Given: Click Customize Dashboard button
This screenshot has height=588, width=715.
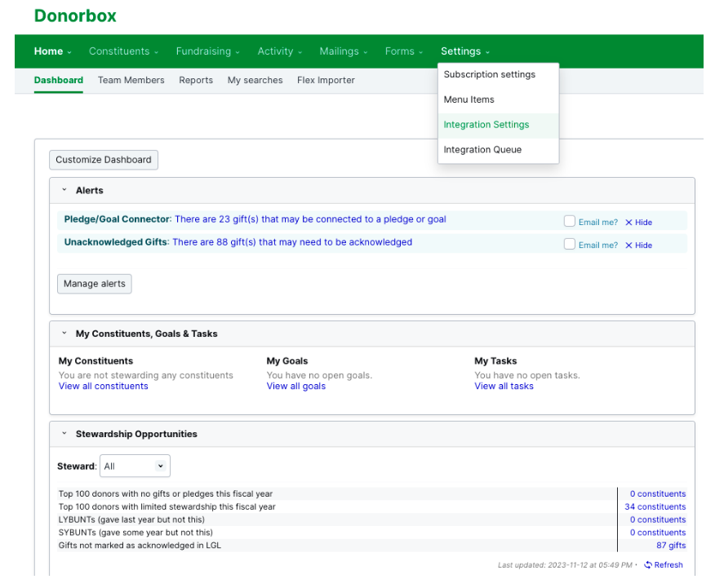Looking at the screenshot, I should pyautogui.click(x=104, y=160).
